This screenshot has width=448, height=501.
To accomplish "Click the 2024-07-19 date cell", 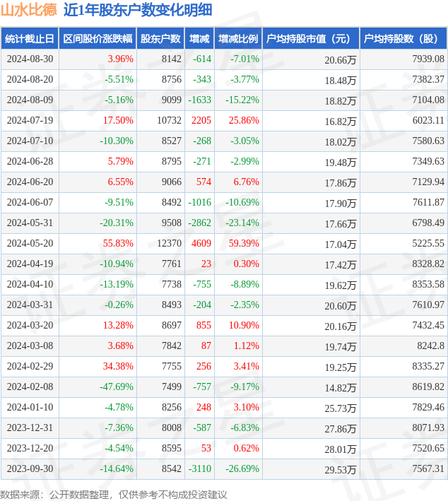I will coord(30,121).
